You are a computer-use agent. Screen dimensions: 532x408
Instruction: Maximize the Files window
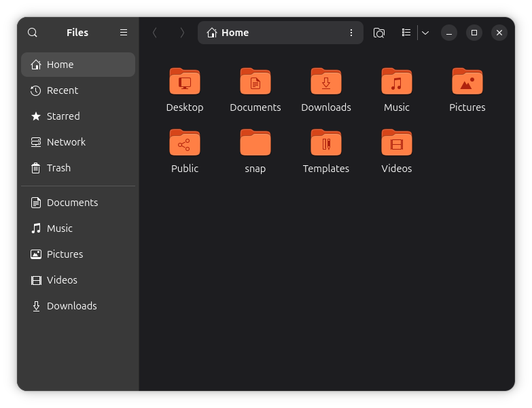[474, 33]
